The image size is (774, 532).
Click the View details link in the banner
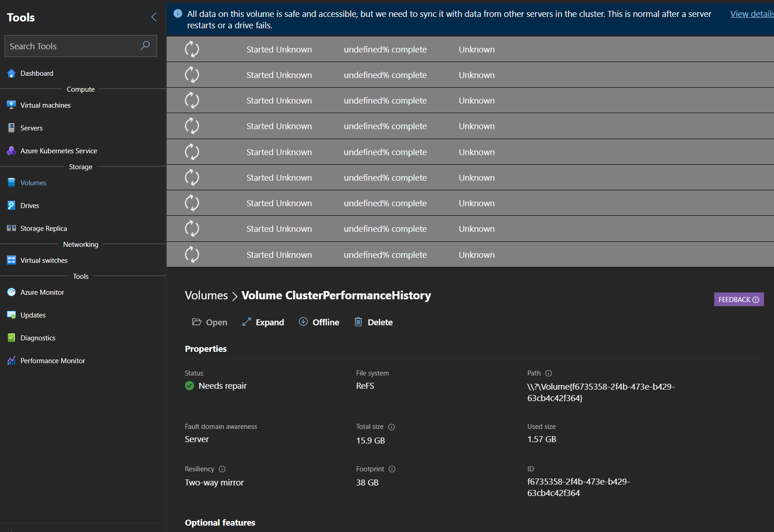pyautogui.click(x=751, y=14)
